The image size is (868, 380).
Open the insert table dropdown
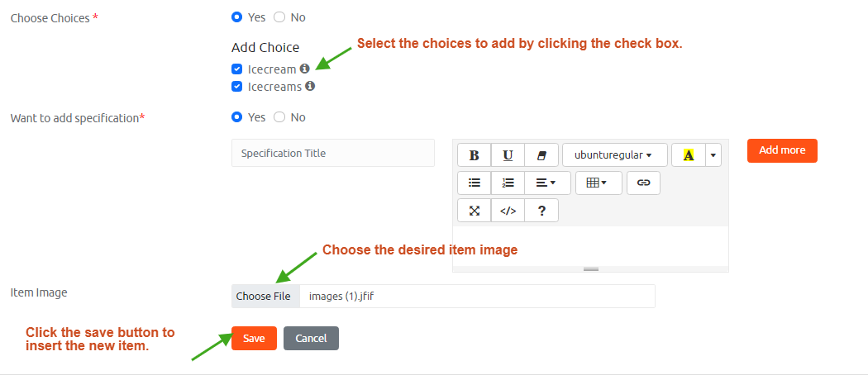[597, 183]
